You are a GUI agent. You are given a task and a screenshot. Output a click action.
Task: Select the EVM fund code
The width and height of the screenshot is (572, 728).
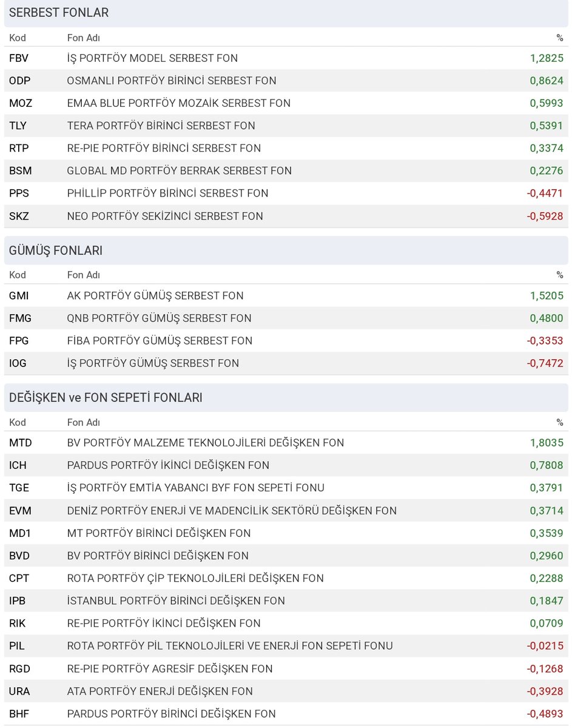pyautogui.click(x=20, y=511)
